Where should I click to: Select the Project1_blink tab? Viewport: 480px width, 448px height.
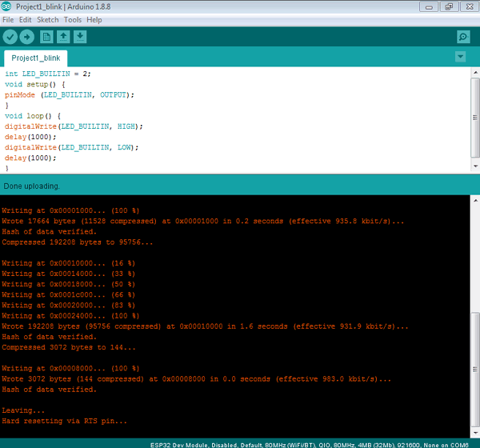[x=35, y=58]
